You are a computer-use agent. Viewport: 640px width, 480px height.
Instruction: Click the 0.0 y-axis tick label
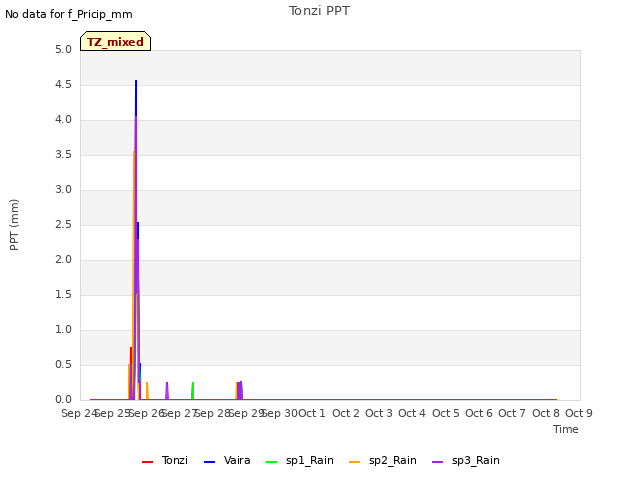point(63,400)
